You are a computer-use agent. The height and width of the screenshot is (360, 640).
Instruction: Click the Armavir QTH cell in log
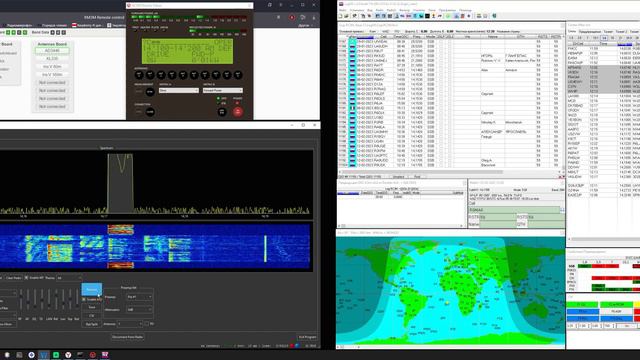520,70
